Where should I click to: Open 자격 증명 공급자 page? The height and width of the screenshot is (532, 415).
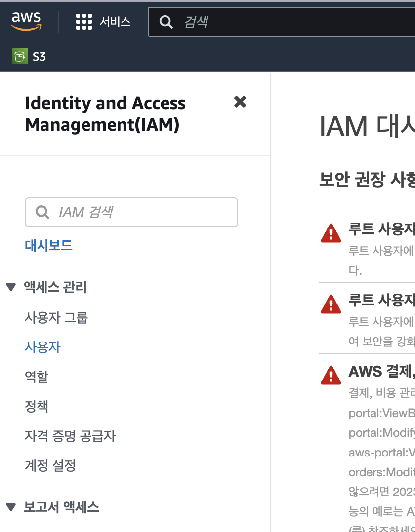(70, 436)
